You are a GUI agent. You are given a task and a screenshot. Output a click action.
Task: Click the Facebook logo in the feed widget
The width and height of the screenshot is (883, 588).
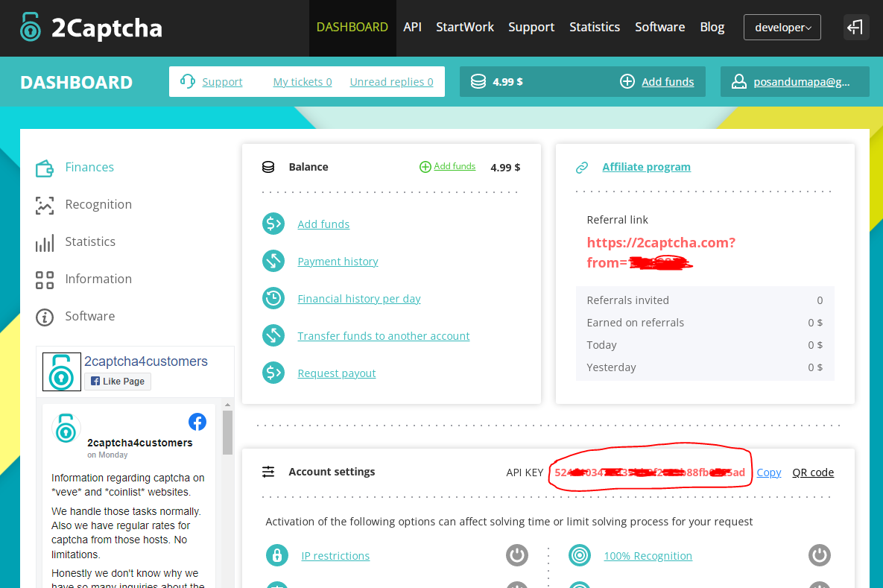point(197,422)
